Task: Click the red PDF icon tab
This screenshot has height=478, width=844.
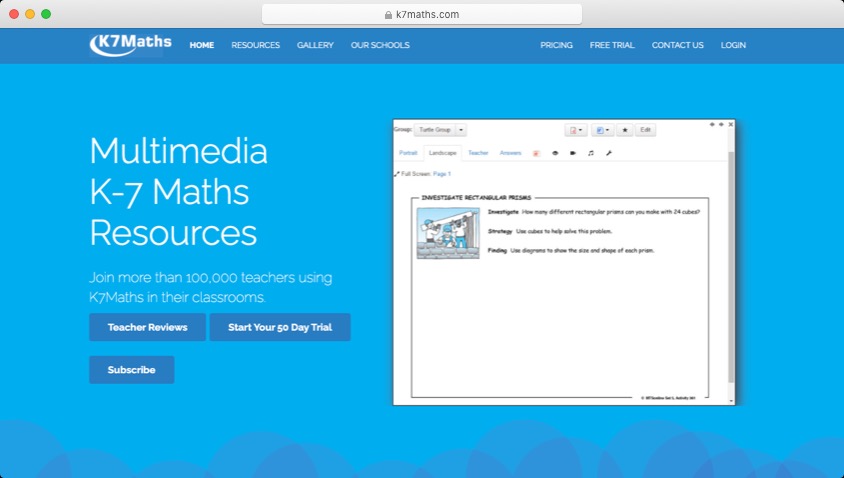Action: tap(536, 153)
